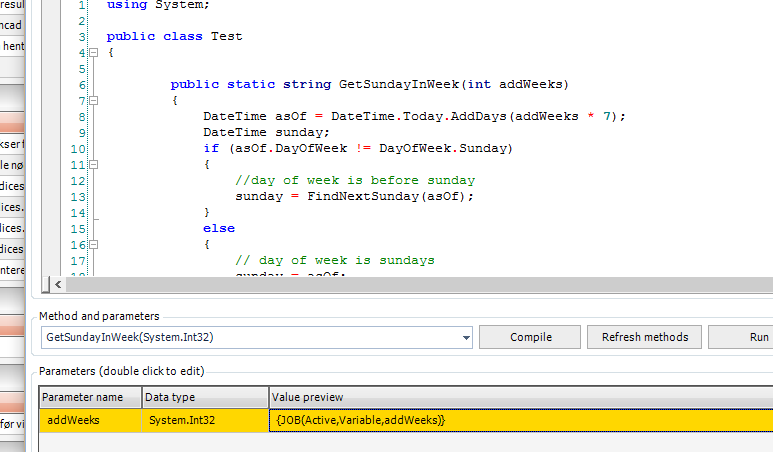Viewport: 773px width, 452px height.
Task: Collapse the GetSundayInWeek method block at line 7
Action: click(x=93, y=100)
